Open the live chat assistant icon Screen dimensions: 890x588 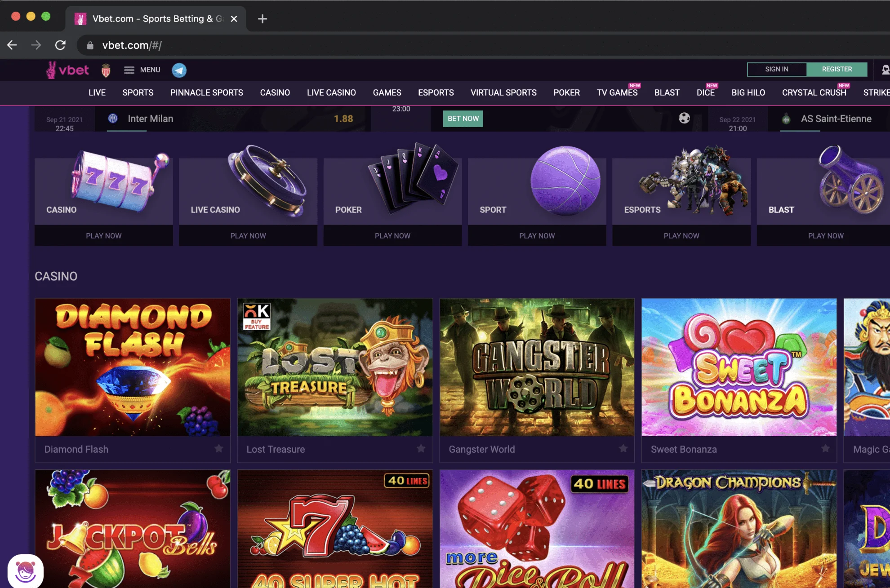pos(26,571)
